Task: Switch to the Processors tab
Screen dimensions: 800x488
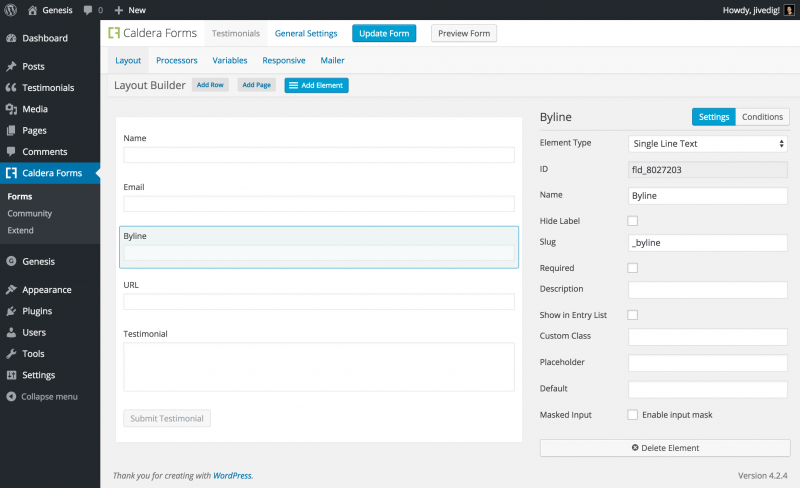Action: pos(177,60)
